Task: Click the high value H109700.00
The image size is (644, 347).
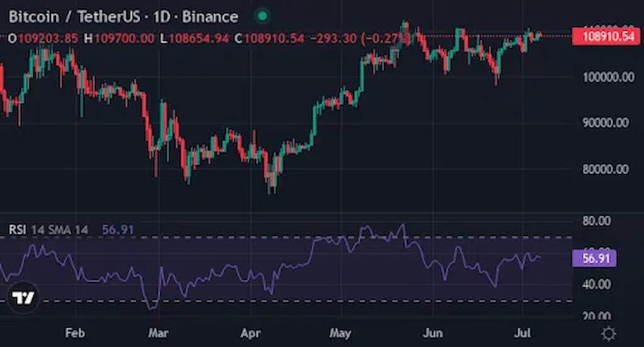Action: point(119,38)
